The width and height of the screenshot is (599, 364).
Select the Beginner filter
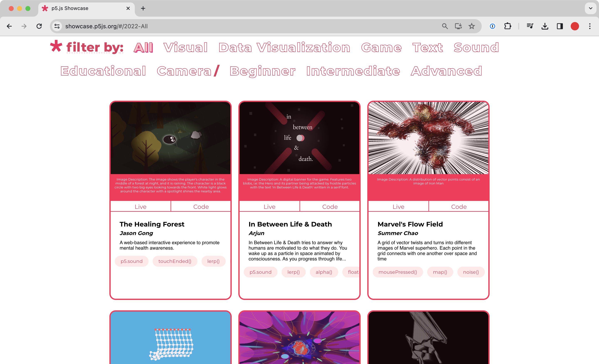point(262,71)
